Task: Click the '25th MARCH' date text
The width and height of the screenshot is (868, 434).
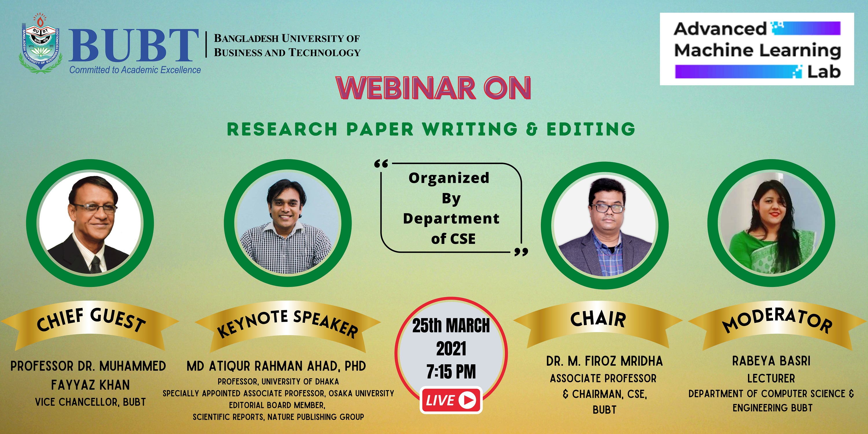Action: tap(451, 325)
